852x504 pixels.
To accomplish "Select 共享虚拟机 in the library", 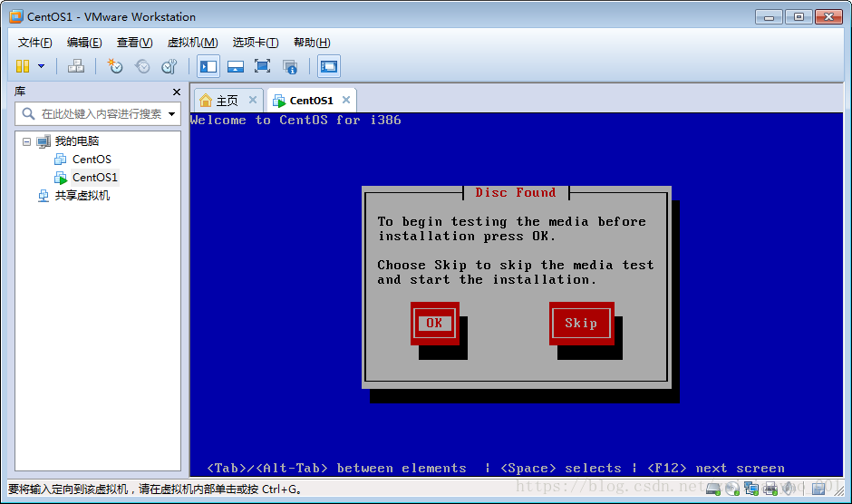I will tap(82, 196).
